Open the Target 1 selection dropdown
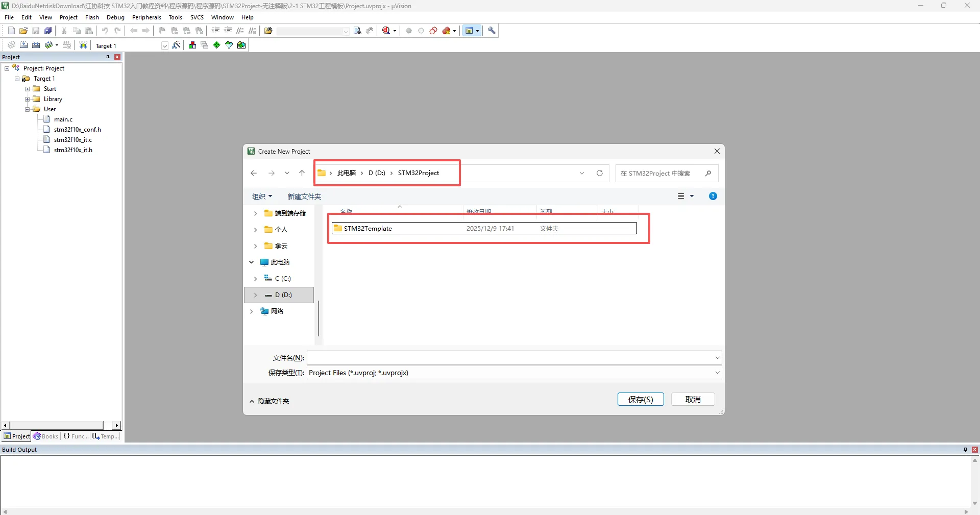This screenshot has width=980, height=515. 165,45
